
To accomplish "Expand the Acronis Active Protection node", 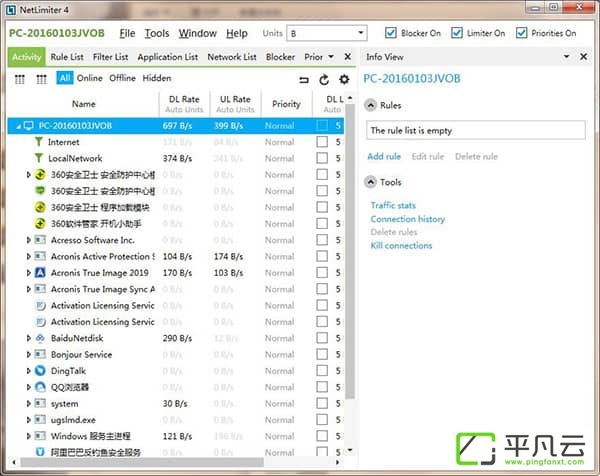I will coord(28,256).
